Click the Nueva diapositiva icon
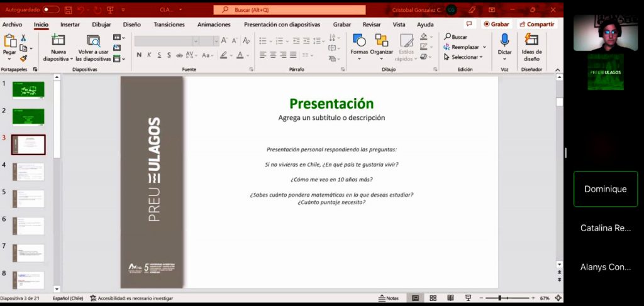644x306 pixels. (58, 40)
